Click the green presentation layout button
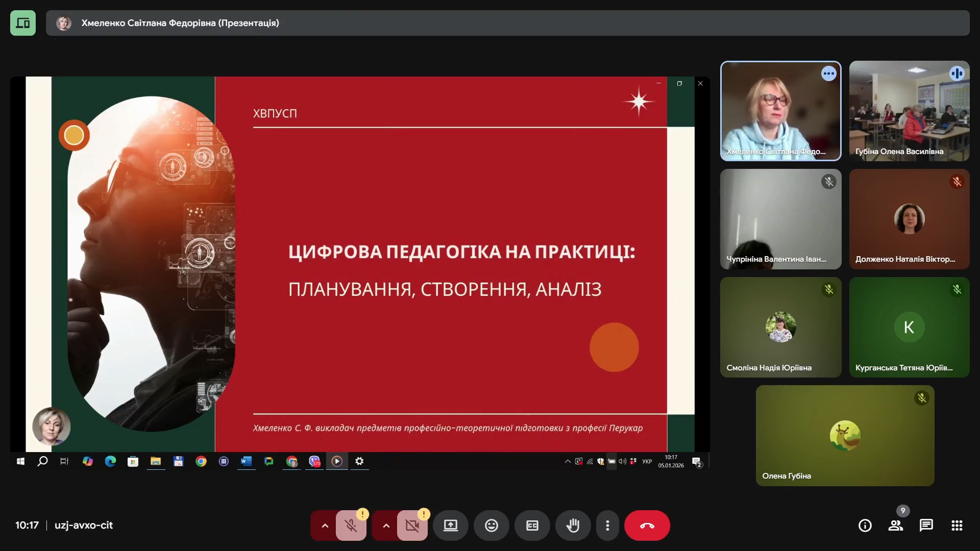 tap(23, 23)
